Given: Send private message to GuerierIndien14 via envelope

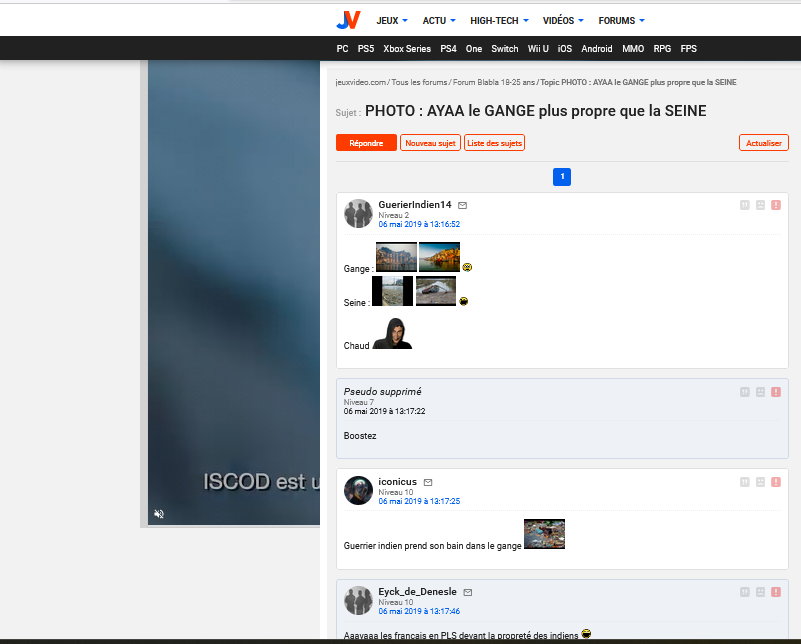Looking at the screenshot, I should tap(462, 205).
